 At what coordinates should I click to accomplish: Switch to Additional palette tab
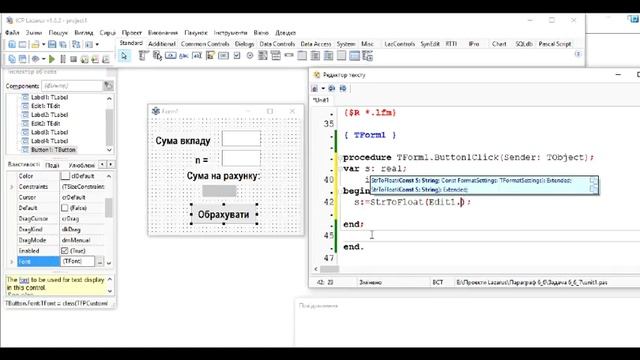[x=162, y=44]
